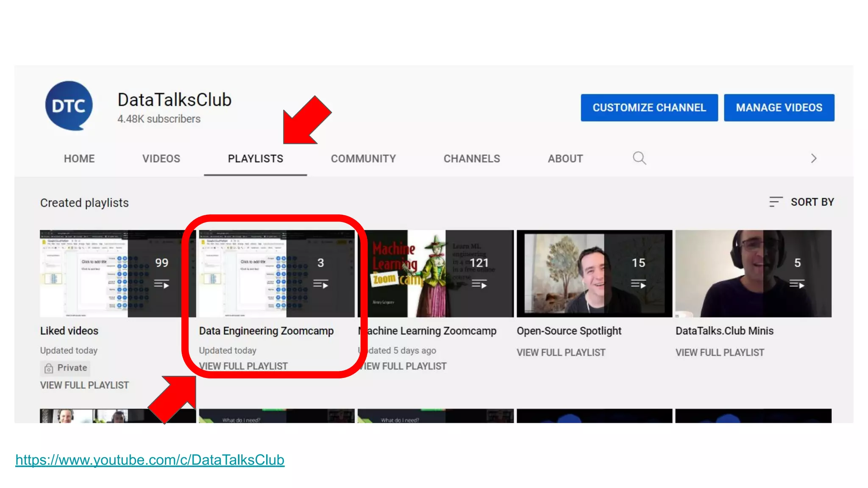Image resolution: width=868 pixels, height=488 pixels.
Task: Click the DTC channel avatar logo
Action: [x=69, y=106]
